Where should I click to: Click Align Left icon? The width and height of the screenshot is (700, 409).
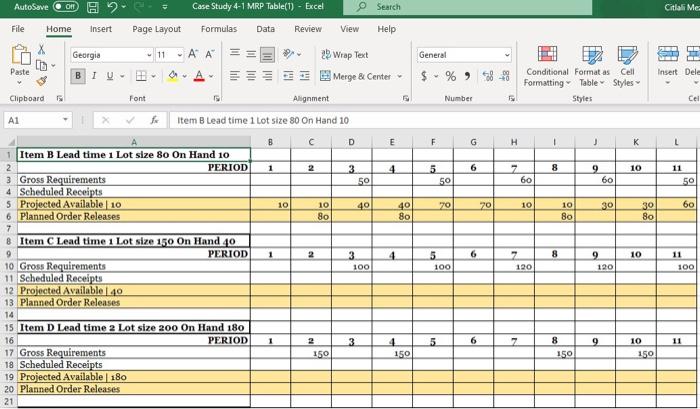coord(235,76)
